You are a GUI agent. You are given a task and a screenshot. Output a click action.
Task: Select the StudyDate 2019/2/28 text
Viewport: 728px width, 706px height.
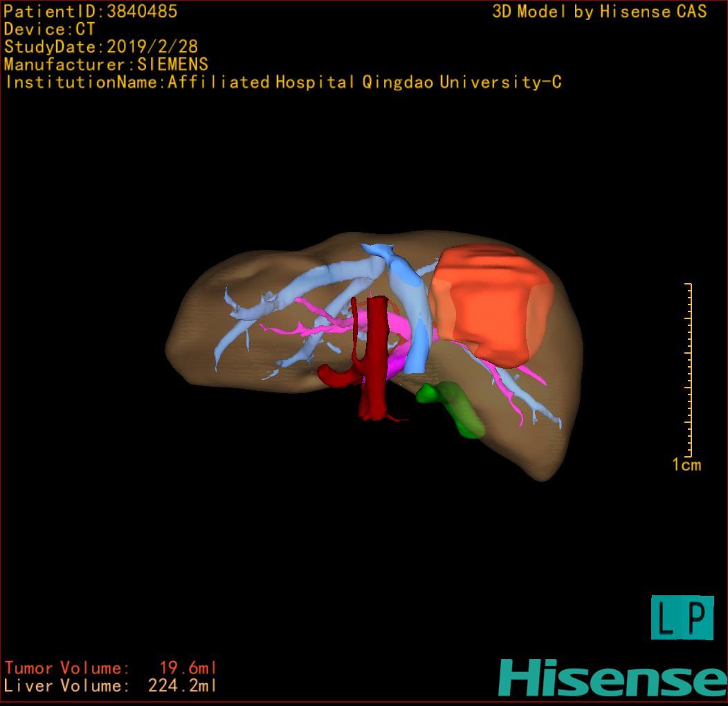coord(101,47)
